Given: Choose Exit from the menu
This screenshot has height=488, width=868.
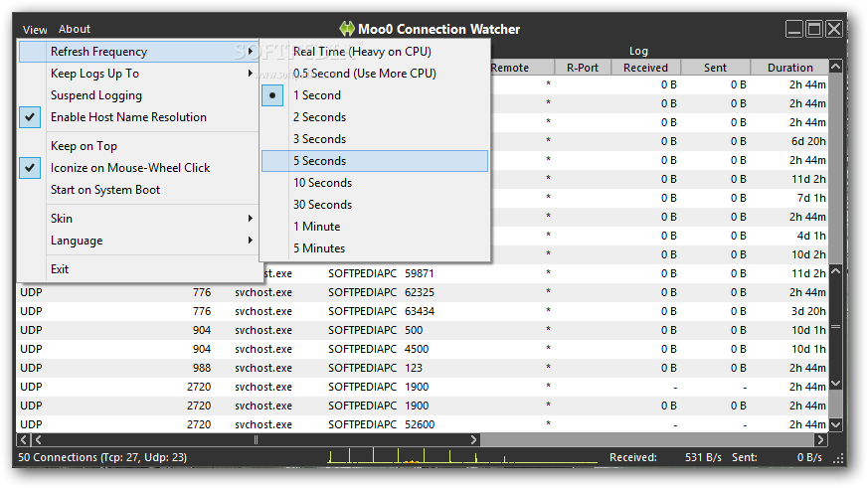Looking at the screenshot, I should coord(138,269).
